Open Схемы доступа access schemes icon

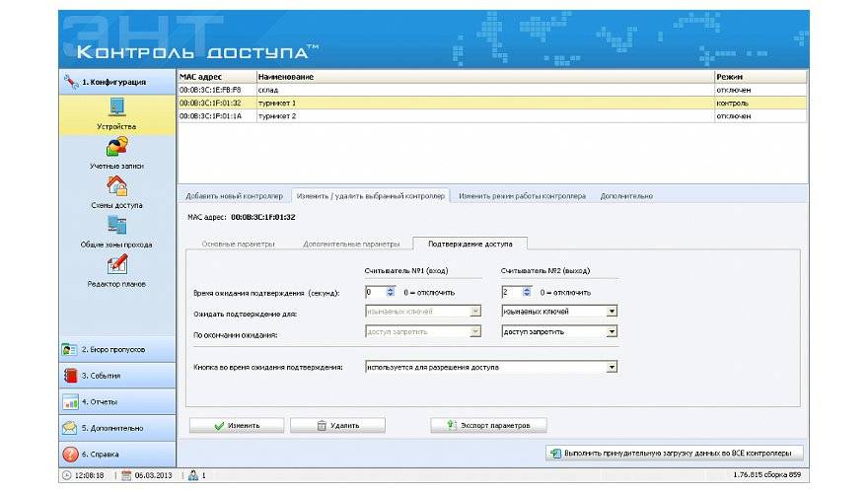click(116, 187)
